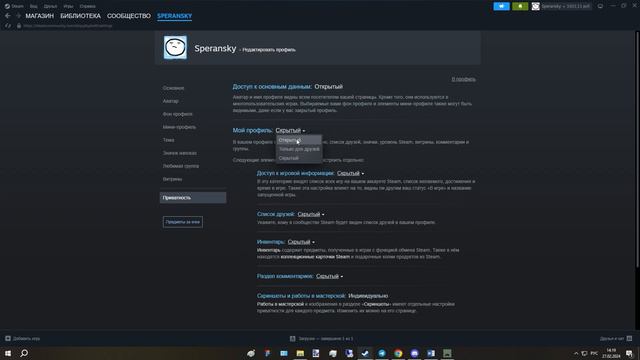This screenshot has height=360, width=640.
Task: Open the Мой профиль privacy dropdown
Action: (290, 130)
